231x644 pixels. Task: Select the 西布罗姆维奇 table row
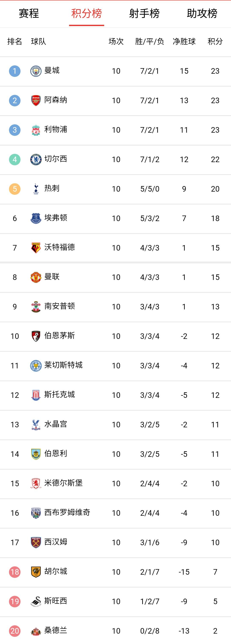[115, 513]
